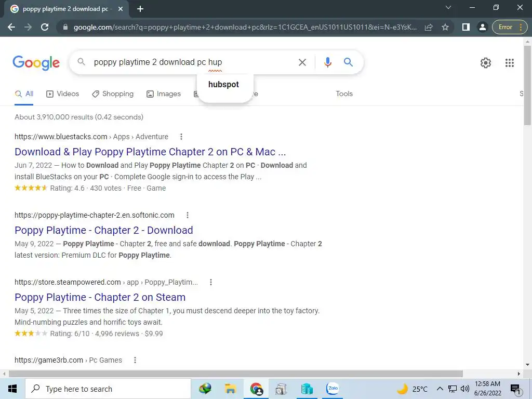This screenshot has height=399, width=532.
Task: Go to Google home via logo
Action: pos(36,62)
